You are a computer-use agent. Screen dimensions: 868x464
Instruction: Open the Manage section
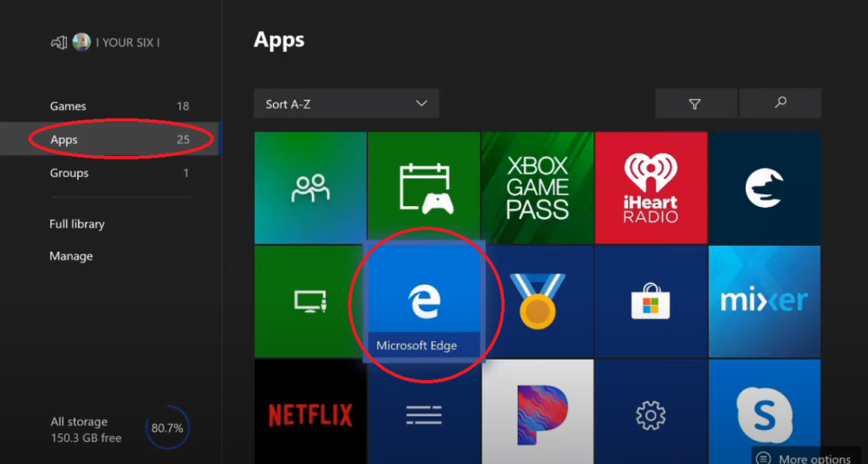pyautogui.click(x=71, y=256)
